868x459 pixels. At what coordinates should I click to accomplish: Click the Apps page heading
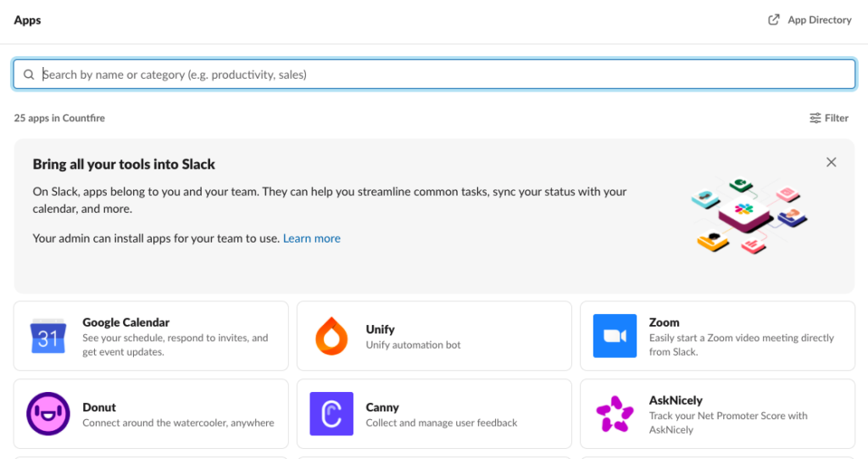tap(27, 20)
